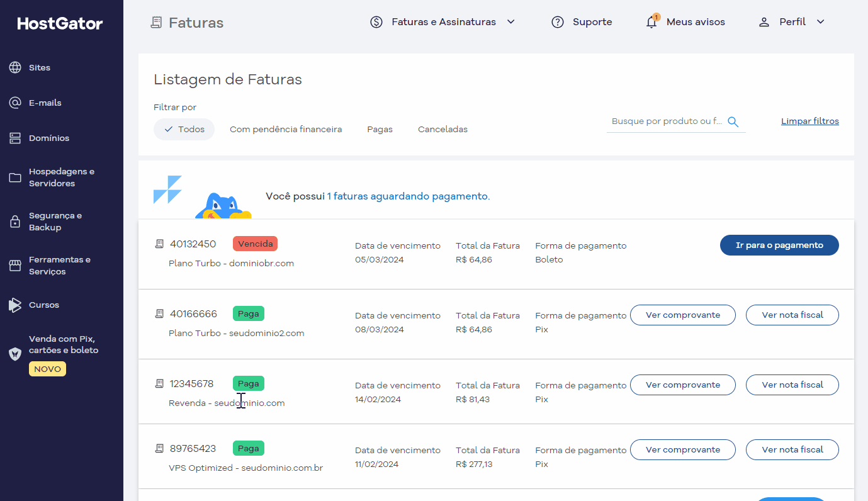Viewport: 868px width, 501px height.
Task: Expand Faturas e Assinaturas dropdown chevron
Action: point(511,22)
